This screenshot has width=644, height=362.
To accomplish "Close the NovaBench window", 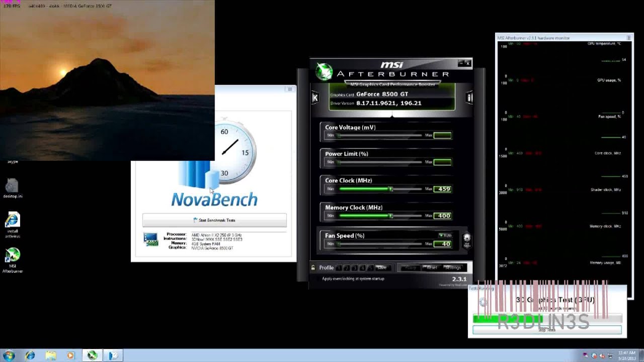I will click(289, 89).
